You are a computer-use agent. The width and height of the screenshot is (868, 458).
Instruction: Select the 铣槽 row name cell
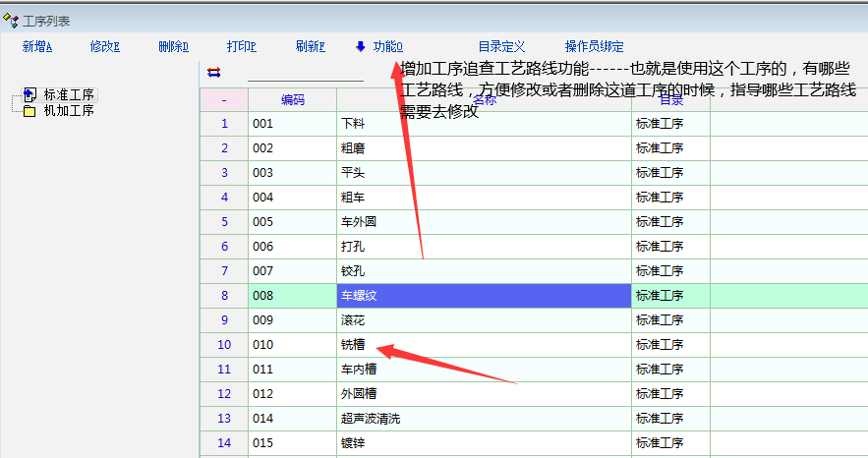pos(484,345)
